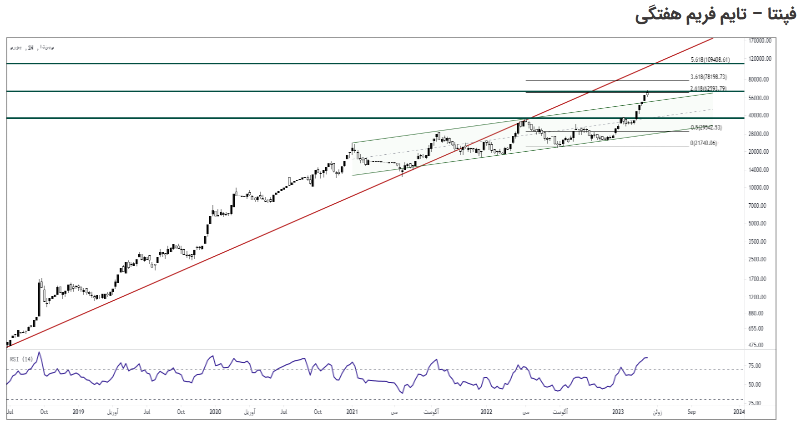The image size is (806, 433).
Task: Select the 2022 label on time axis
Action: [x=487, y=411]
